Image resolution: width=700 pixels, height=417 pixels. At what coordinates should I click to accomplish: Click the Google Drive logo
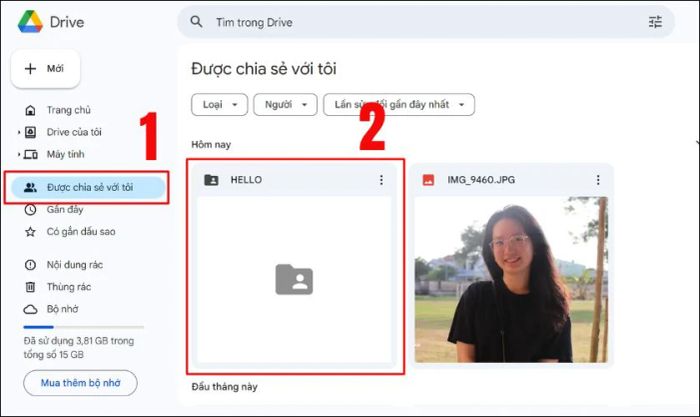30,21
